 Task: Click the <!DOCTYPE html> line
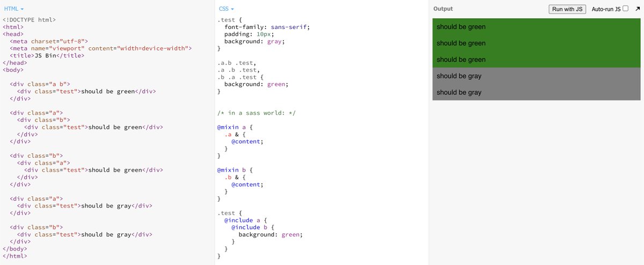click(x=29, y=20)
